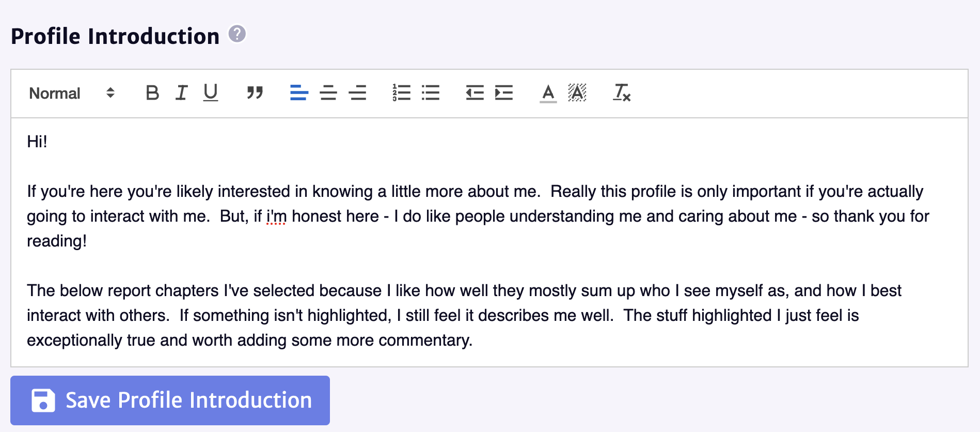Create a bulleted list
This screenshot has width=980, height=432.
(431, 93)
